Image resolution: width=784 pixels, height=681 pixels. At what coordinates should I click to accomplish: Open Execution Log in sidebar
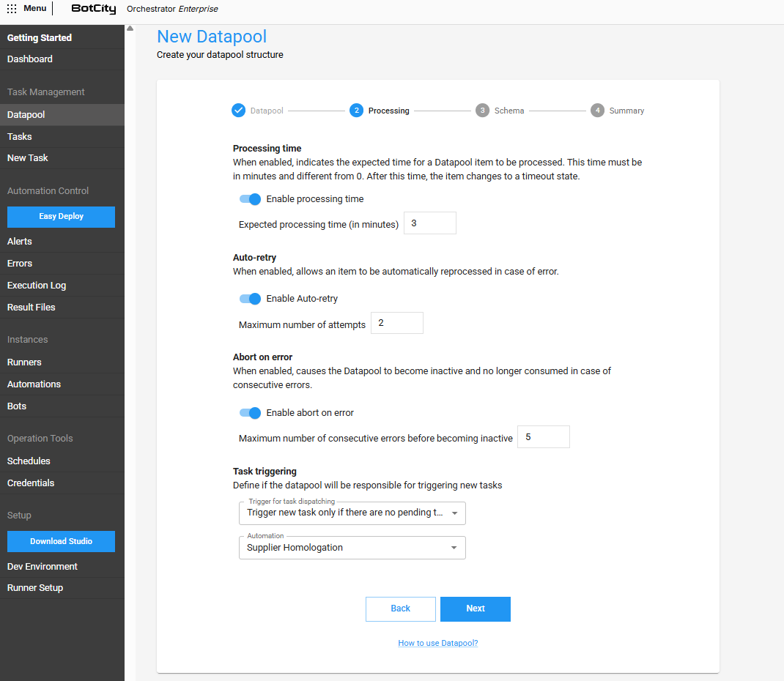pyautogui.click(x=37, y=286)
